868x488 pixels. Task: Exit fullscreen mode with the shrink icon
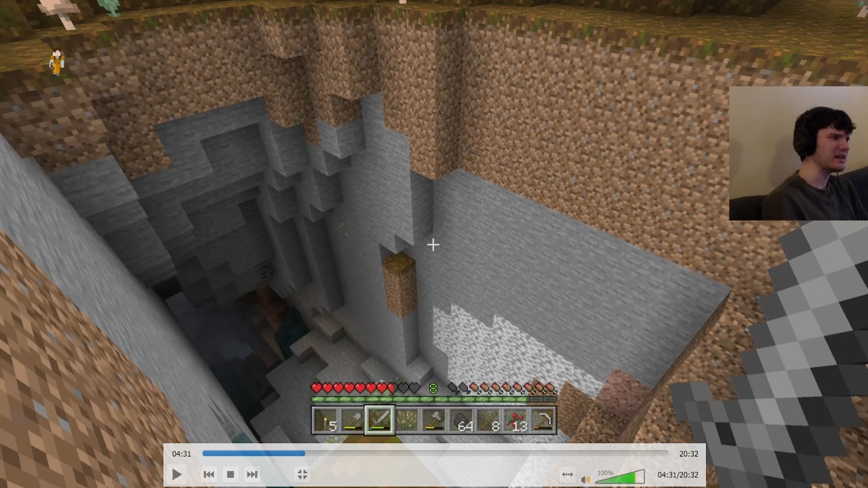(302, 474)
